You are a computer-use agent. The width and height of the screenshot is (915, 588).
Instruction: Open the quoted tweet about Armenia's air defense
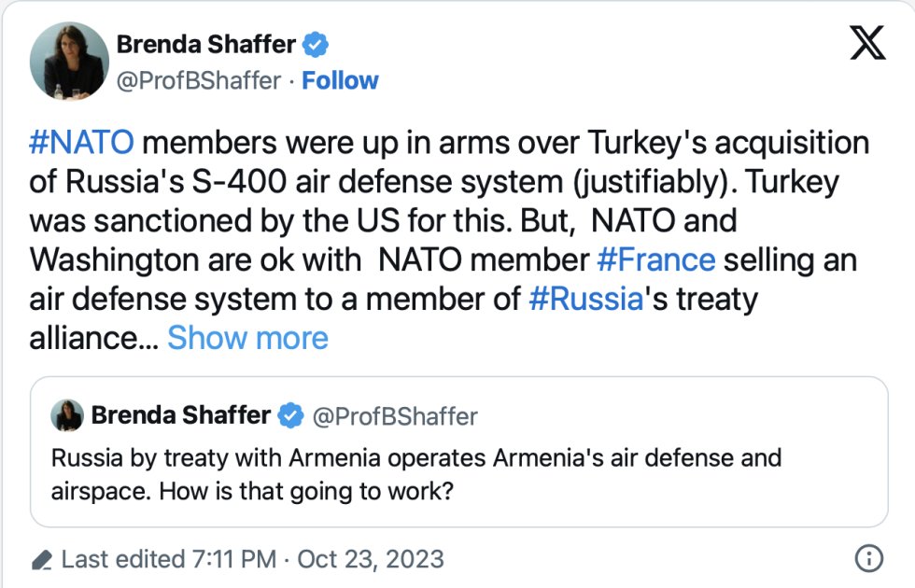[458, 452]
